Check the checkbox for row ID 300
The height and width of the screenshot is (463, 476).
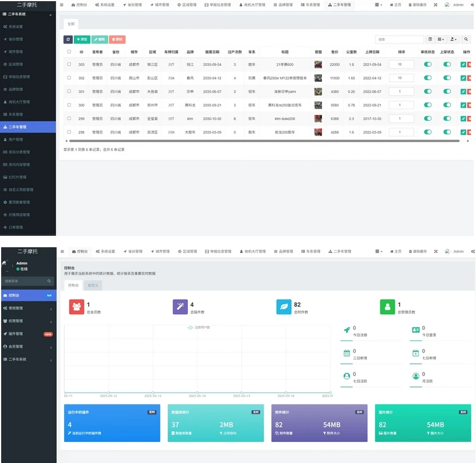click(69, 105)
